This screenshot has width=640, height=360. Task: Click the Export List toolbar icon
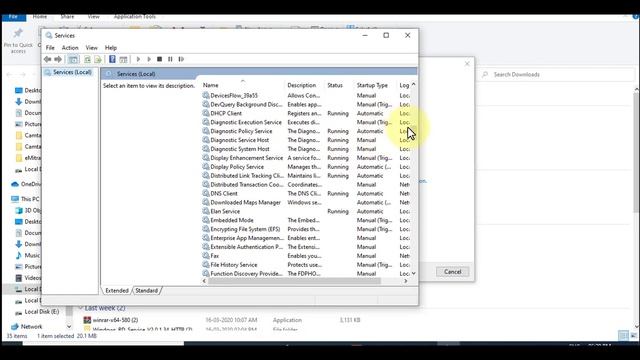tap(98, 59)
